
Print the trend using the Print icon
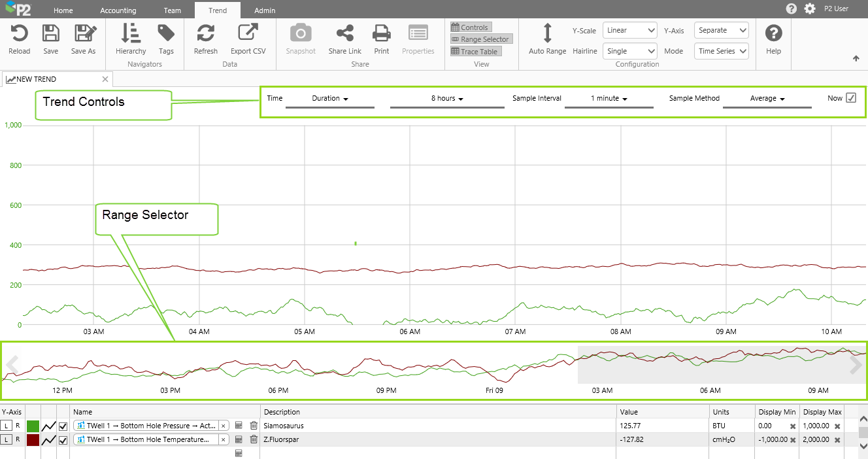[381, 33]
